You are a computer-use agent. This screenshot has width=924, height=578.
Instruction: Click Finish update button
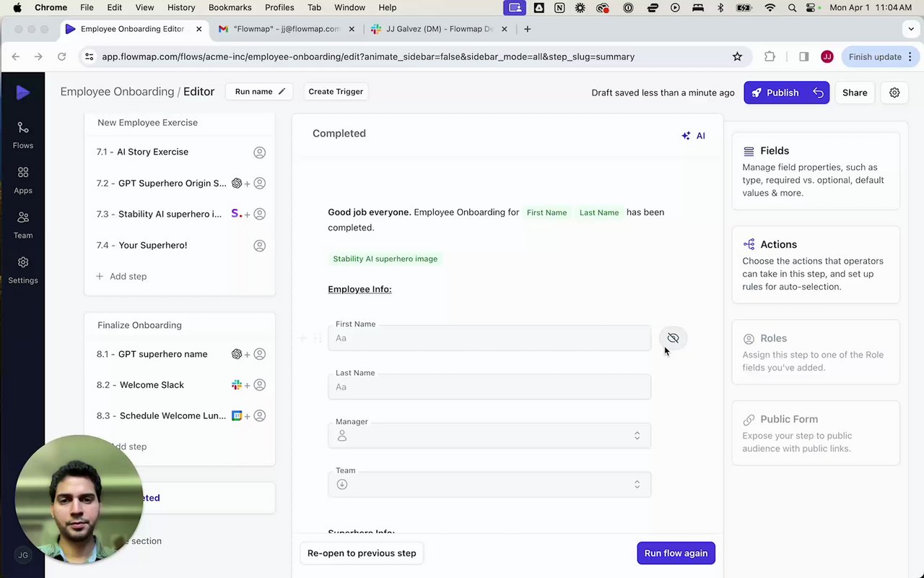881,56
